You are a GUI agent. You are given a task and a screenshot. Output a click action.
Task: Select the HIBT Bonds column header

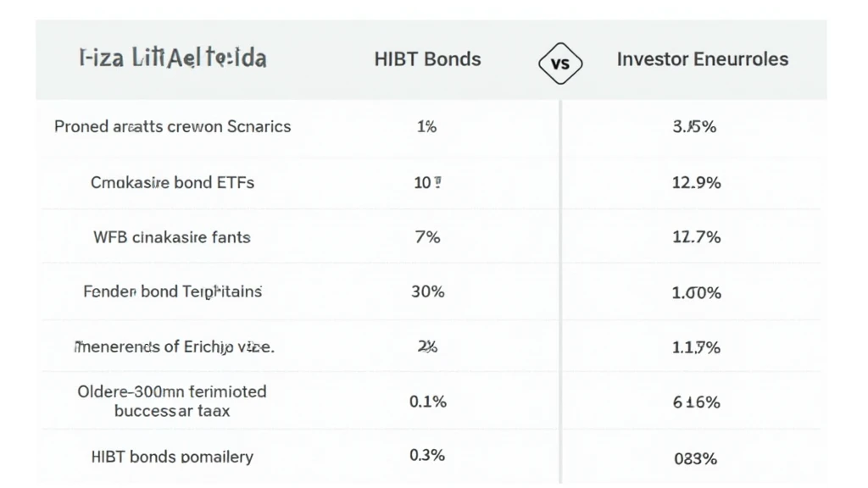427,59
